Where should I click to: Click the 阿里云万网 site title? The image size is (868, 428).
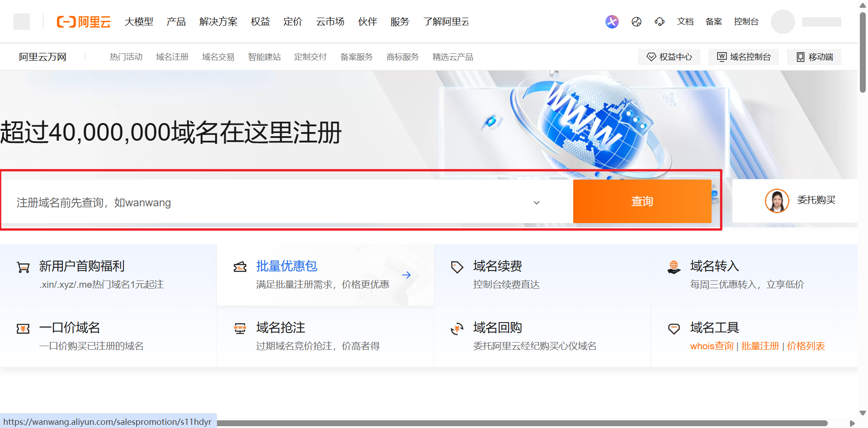(43, 57)
